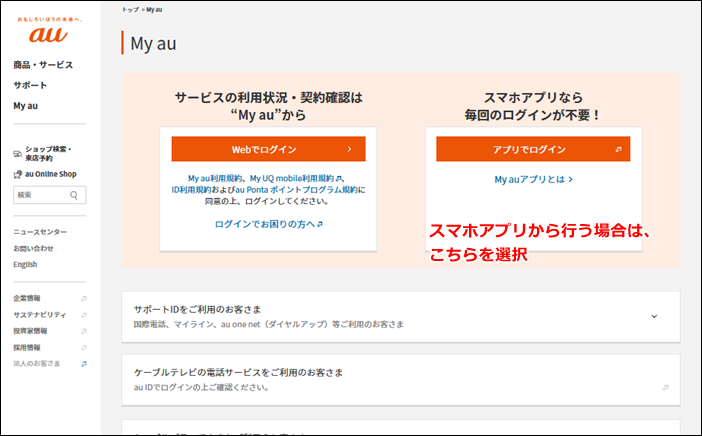
Task: Open ID利用規約 link
Action: [192, 190]
